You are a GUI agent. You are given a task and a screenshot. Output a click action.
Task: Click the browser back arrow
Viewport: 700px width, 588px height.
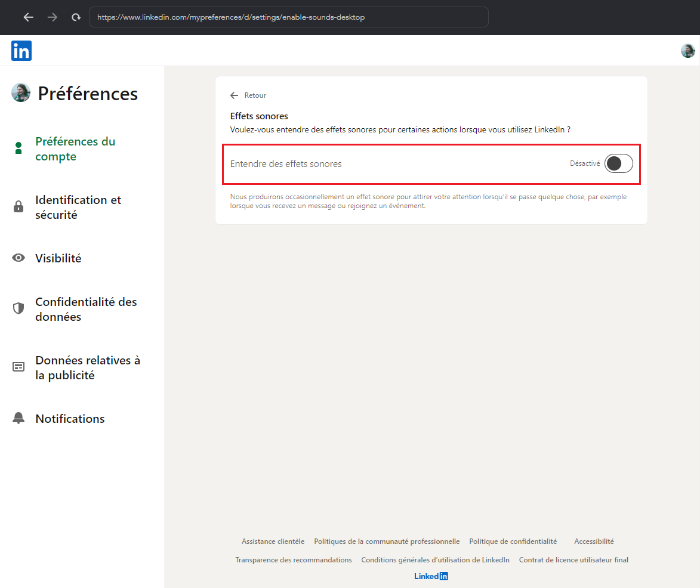(x=28, y=17)
